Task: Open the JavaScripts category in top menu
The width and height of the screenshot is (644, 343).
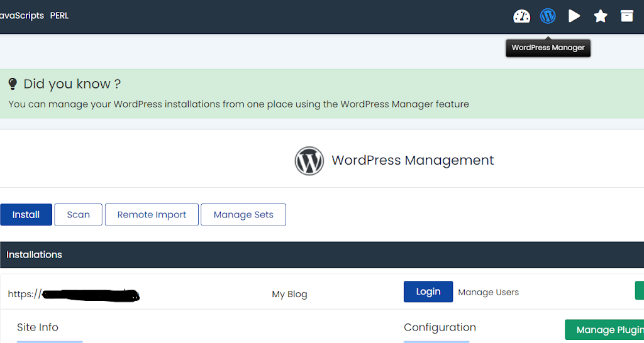Action: coord(22,16)
